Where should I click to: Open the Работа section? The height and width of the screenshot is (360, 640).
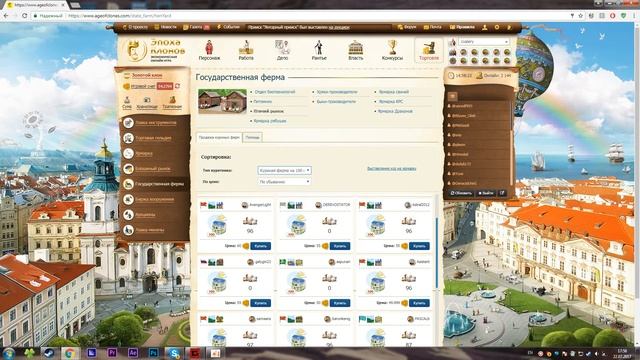(246, 50)
